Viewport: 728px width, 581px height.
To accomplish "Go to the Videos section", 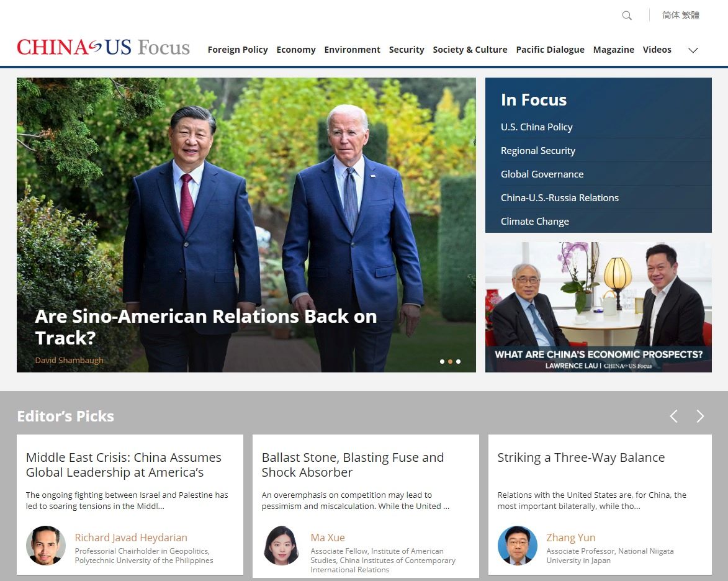I will 657,50.
